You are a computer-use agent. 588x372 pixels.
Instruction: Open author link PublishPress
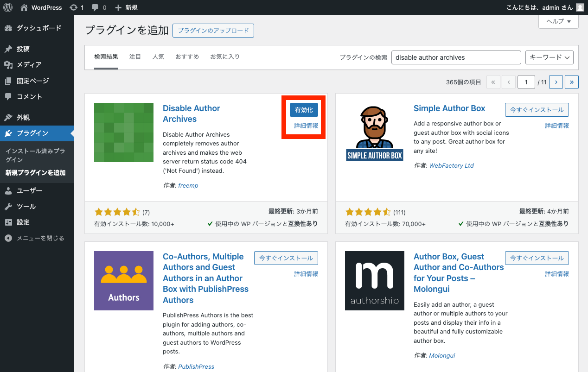coord(196,366)
